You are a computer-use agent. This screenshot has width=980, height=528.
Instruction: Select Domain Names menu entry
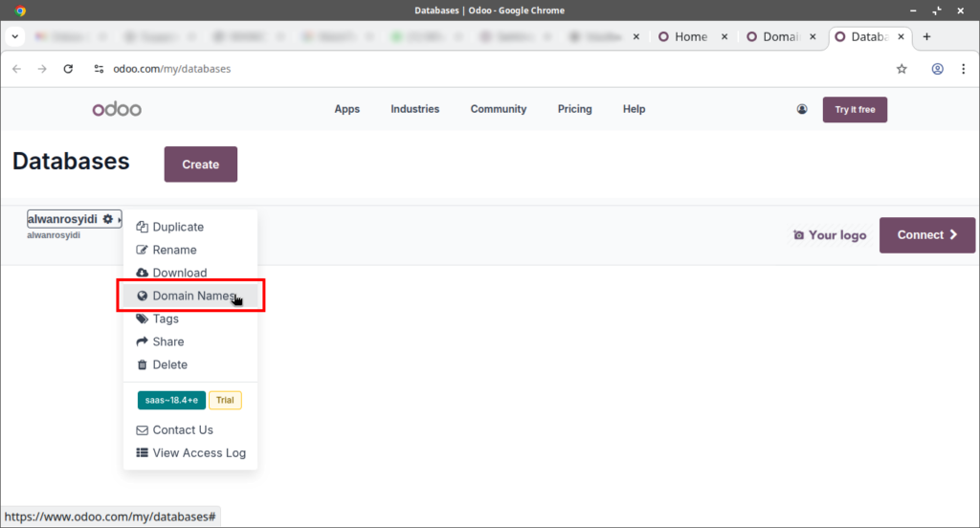[x=192, y=296]
